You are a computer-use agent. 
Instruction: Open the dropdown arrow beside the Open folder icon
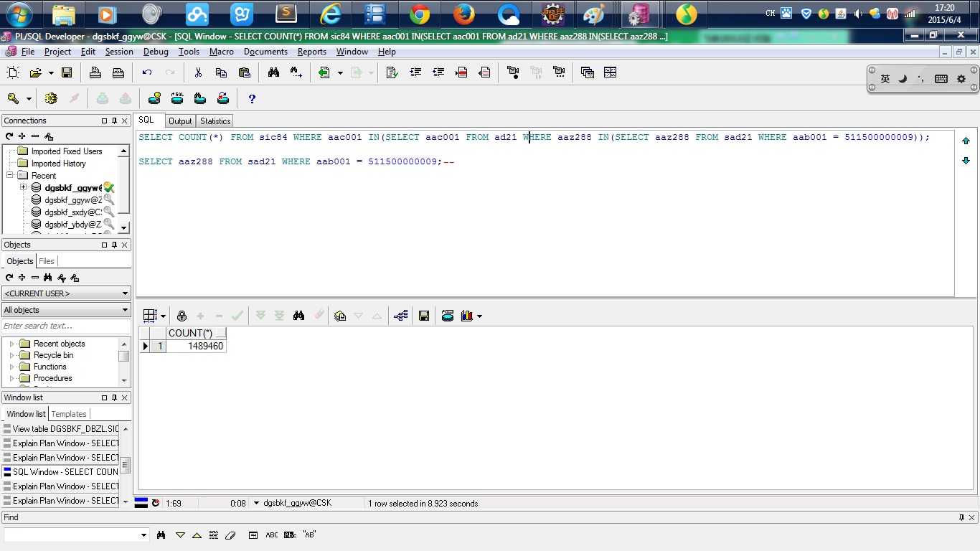tap(51, 72)
